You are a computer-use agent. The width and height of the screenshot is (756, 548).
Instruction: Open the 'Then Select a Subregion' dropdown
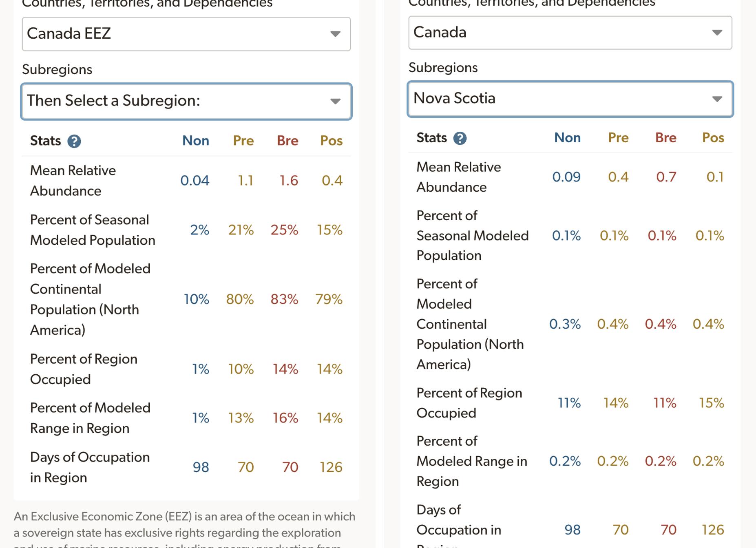pos(186,101)
